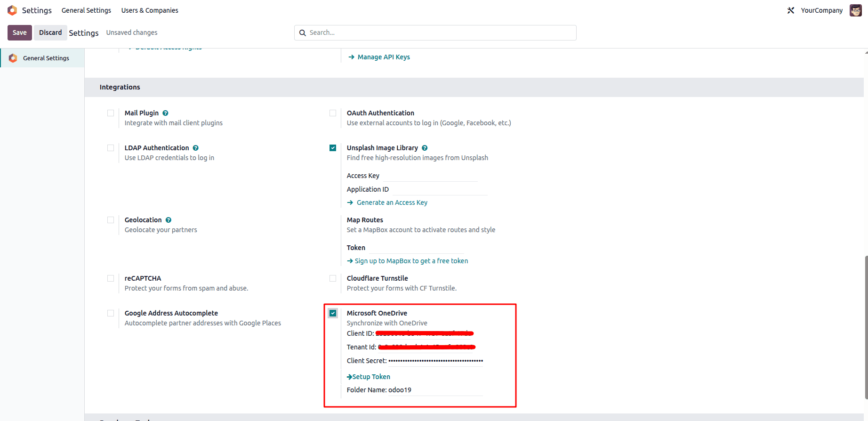Click the Microsoft OneDrive label
The image size is (868, 421).
pos(377,313)
